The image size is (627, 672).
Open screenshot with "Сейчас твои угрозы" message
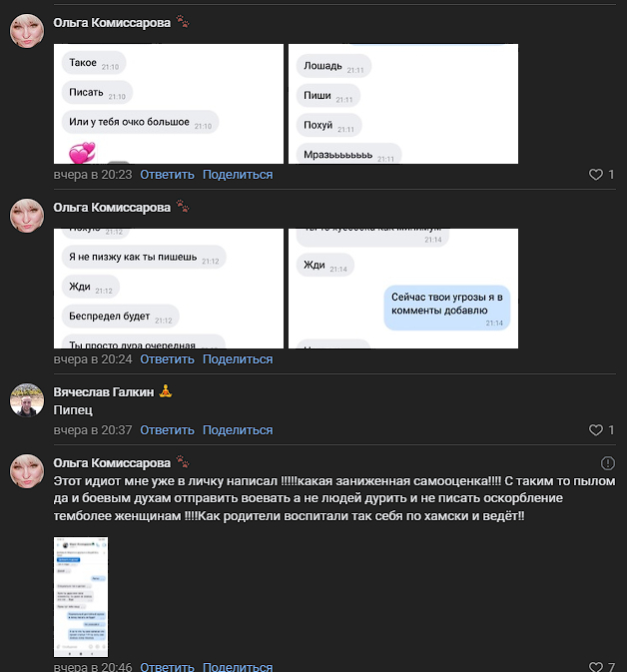coord(403,289)
